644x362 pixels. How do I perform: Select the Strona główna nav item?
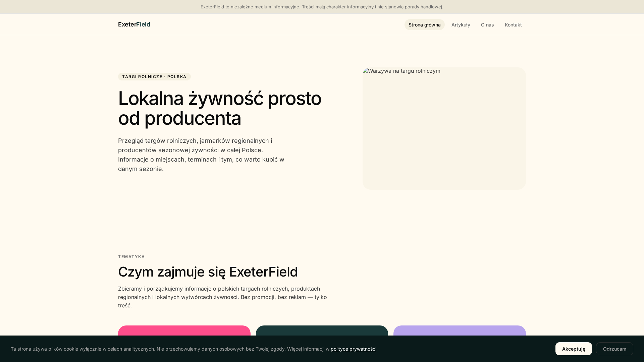coord(424,24)
